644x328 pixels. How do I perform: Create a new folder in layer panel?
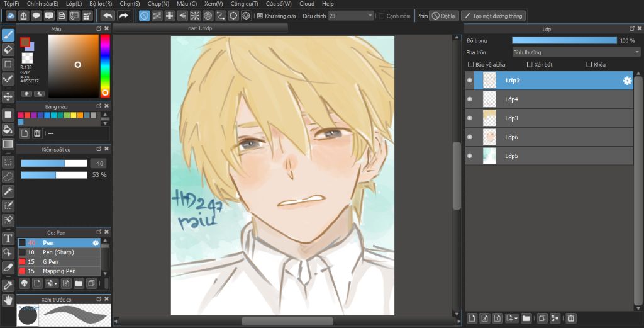point(526,318)
